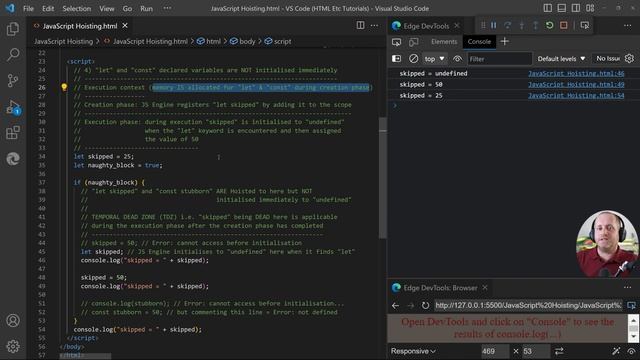Open the Default levels dropdown
The width and height of the screenshot is (640, 360).
561,59
